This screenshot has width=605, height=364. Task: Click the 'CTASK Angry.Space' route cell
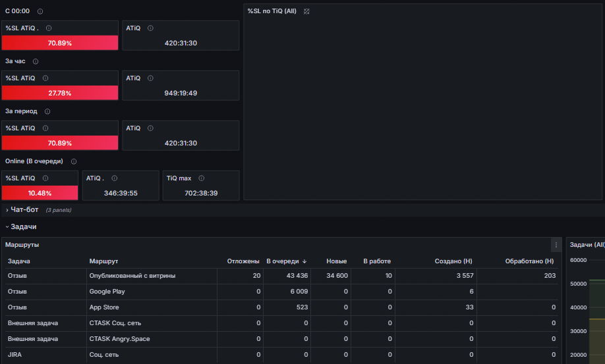pyautogui.click(x=119, y=339)
